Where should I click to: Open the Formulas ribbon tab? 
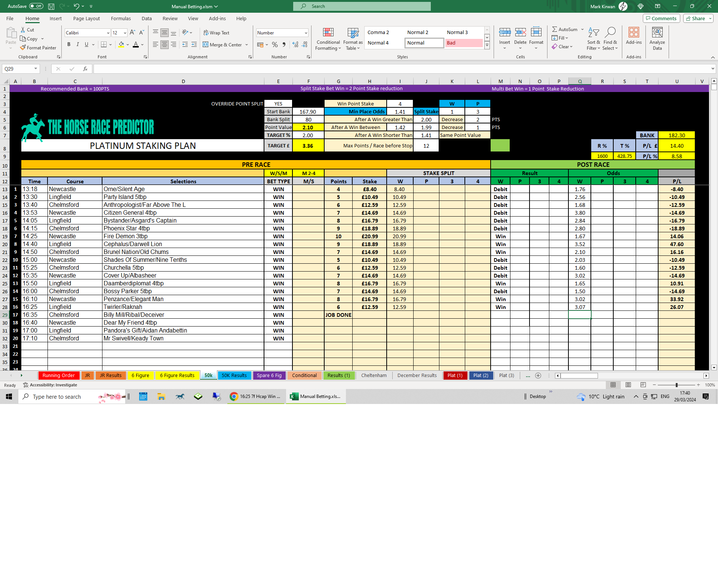point(121,19)
